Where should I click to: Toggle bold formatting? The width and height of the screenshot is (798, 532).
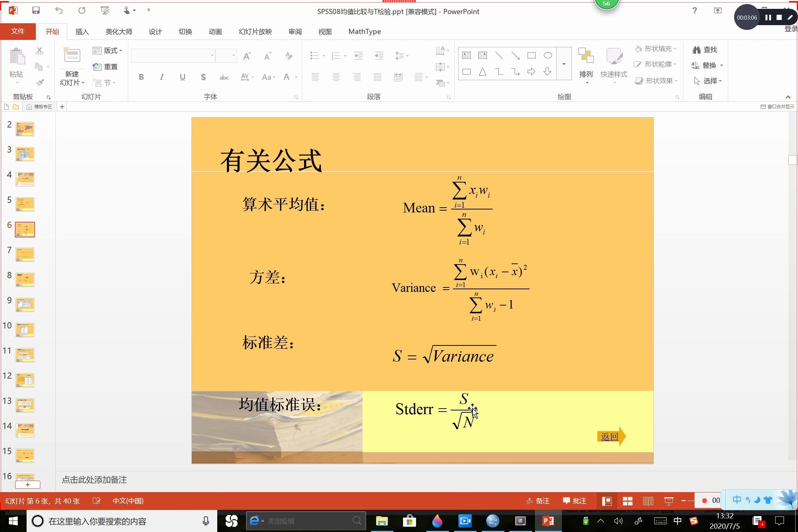click(x=141, y=77)
